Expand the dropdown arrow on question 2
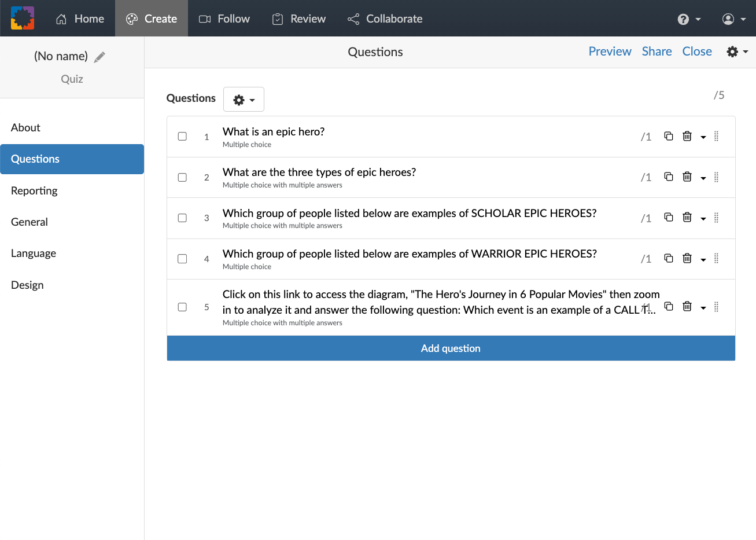Image resolution: width=756 pixels, height=540 pixels. point(703,177)
